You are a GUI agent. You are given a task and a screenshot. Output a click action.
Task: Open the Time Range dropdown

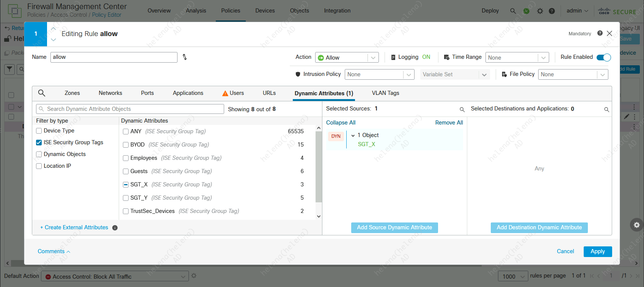coord(517,58)
